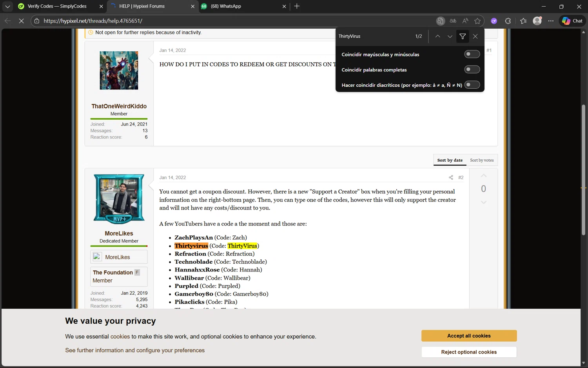Accept all cookies
The image size is (588, 368).
469,336
